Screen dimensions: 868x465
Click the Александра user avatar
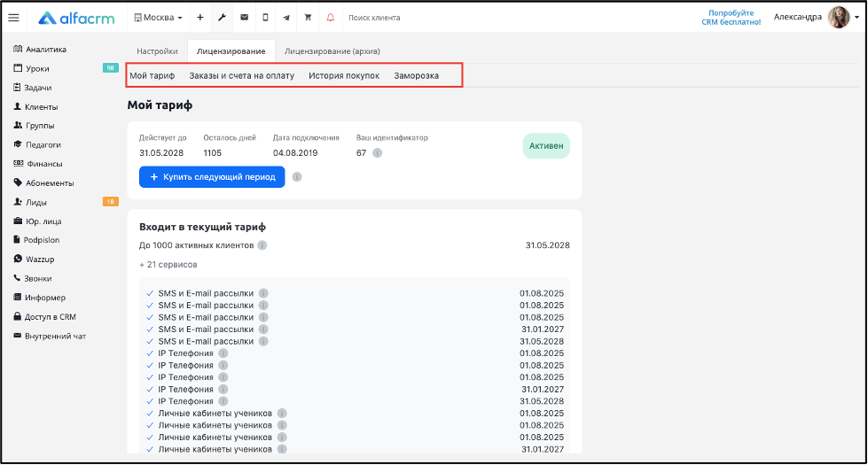840,17
